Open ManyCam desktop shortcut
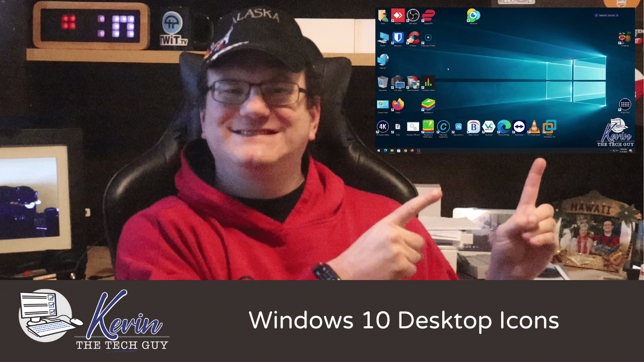Viewport: 644px width, 362px height. point(473,16)
